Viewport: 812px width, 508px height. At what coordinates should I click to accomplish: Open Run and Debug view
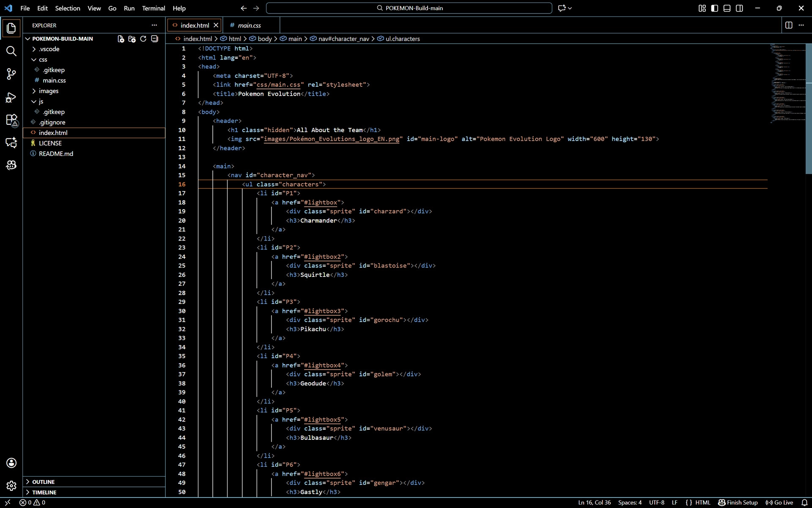(11, 97)
